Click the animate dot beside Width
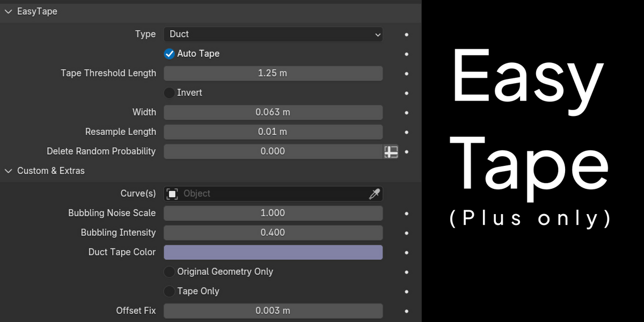The image size is (644, 322). coord(407,113)
